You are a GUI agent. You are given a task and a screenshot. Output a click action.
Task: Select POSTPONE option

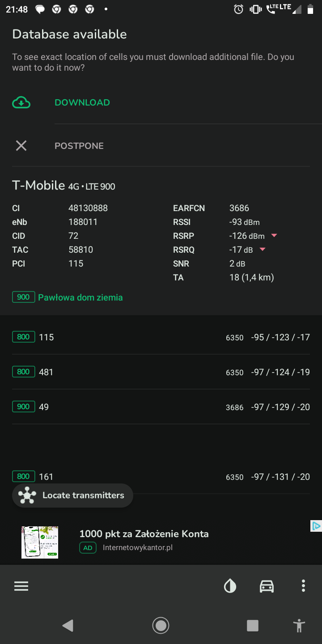point(79,146)
